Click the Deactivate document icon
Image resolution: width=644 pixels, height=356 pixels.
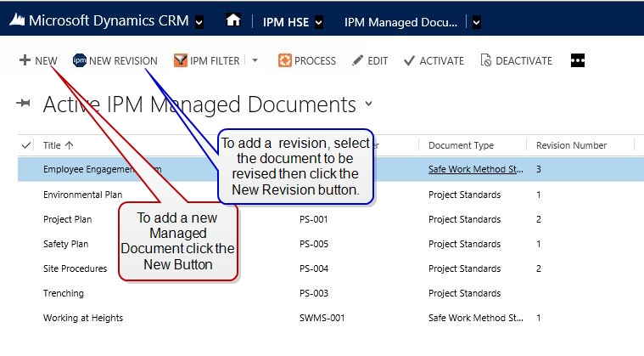click(486, 60)
